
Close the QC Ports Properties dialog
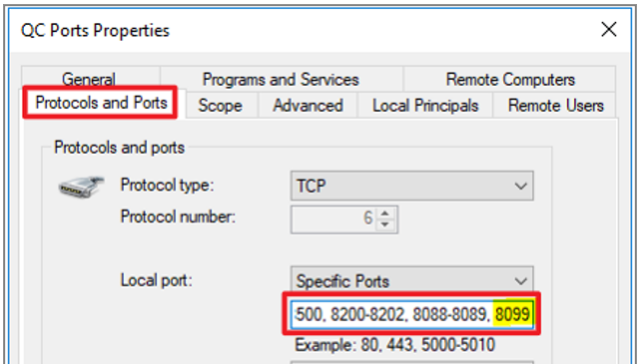coord(609,30)
